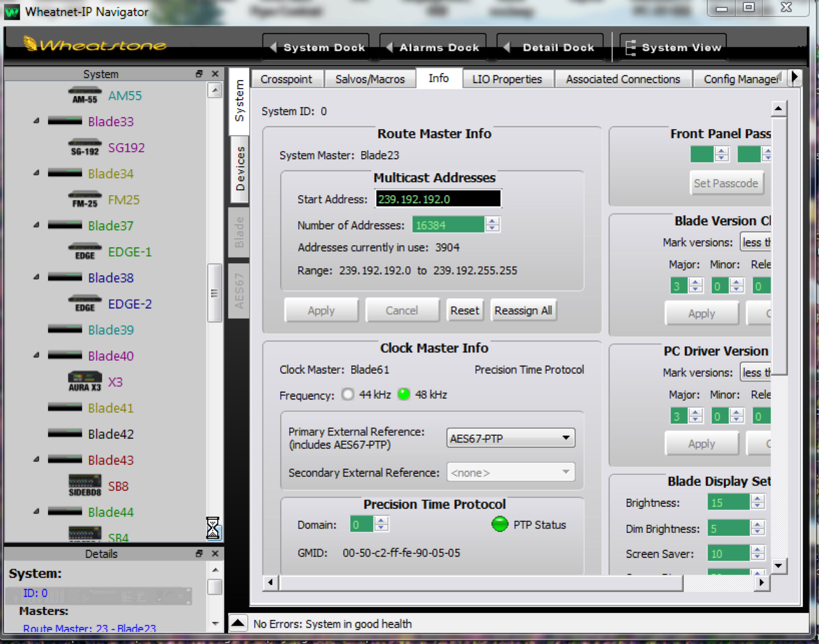Collapse the Blade40 tree node
The width and height of the screenshot is (819, 644).
36,355
